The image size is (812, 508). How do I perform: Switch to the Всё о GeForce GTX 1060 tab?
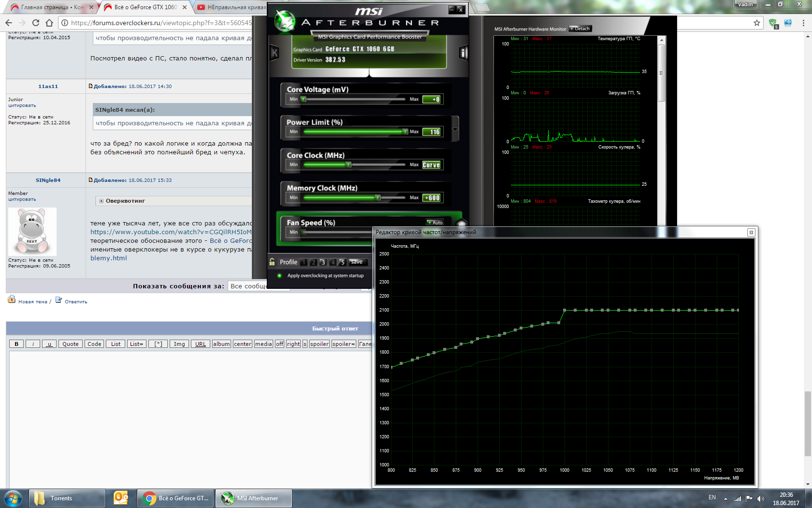click(146, 7)
